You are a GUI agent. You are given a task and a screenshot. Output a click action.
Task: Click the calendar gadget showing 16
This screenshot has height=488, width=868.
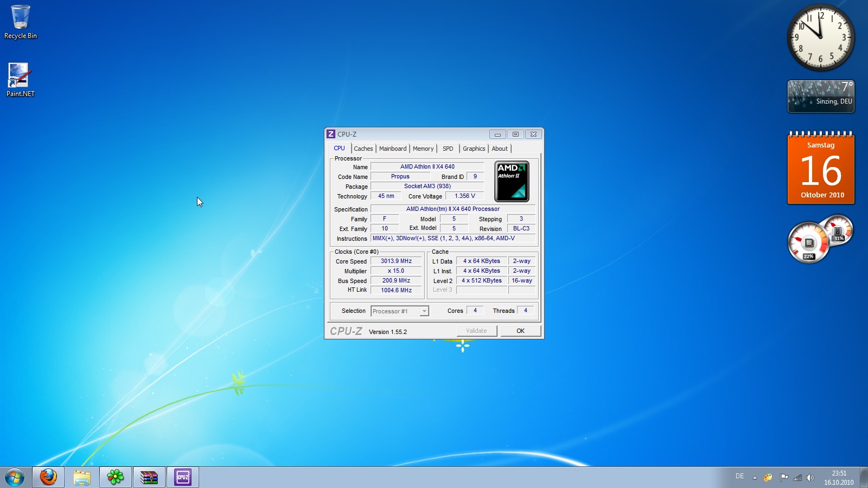pyautogui.click(x=821, y=168)
